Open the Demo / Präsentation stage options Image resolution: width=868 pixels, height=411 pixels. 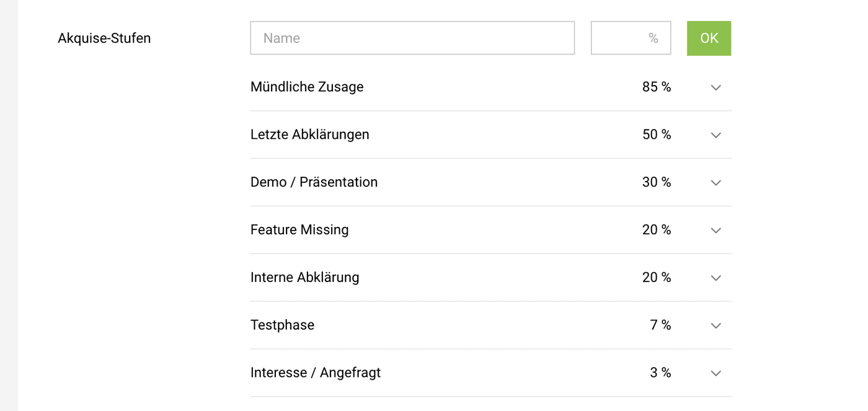(x=715, y=183)
